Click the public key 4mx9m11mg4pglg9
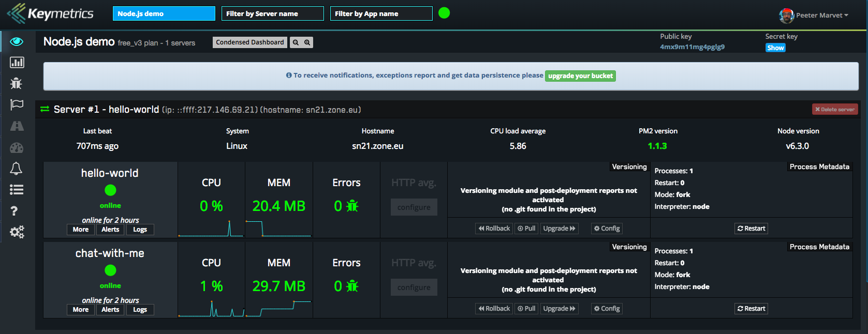Screen dimensions: 868x334 pyautogui.click(x=692, y=47)
